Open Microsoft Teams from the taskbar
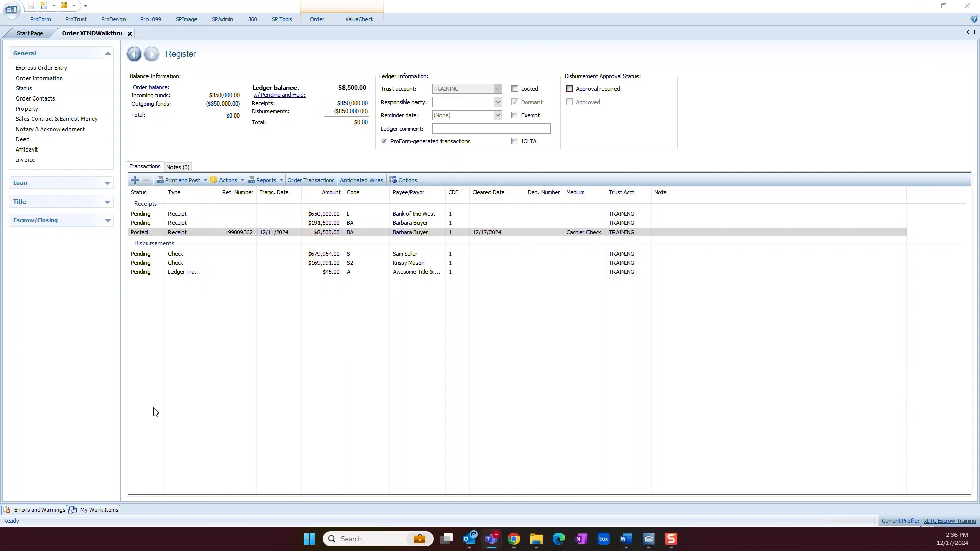 (492, 539)
